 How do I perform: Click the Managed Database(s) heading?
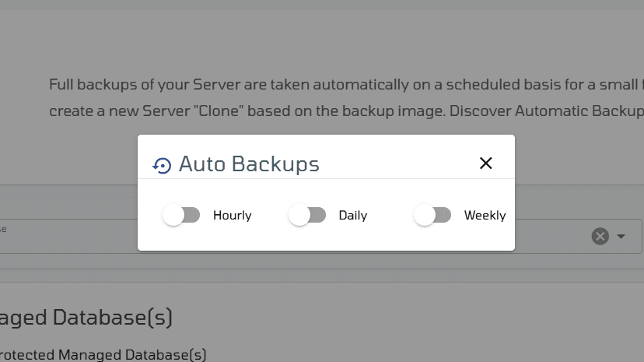coord(86,318)
